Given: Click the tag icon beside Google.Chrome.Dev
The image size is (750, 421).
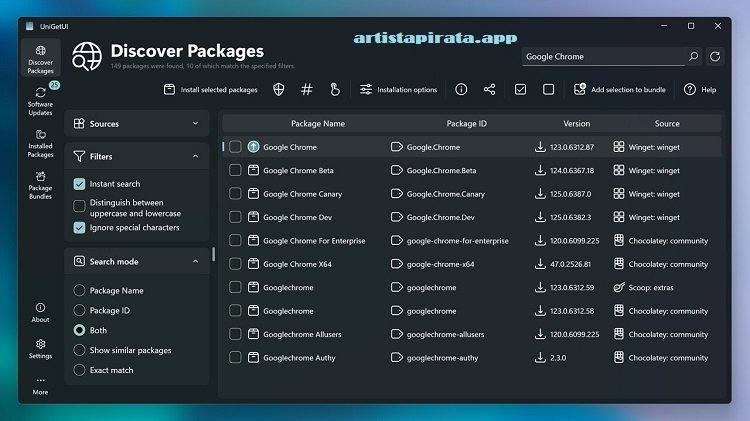Looking at the screenshot, I should (397, 217).
